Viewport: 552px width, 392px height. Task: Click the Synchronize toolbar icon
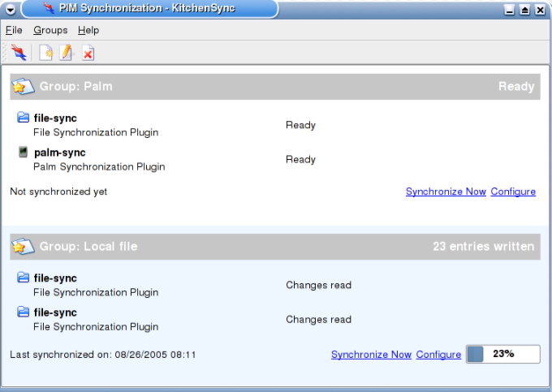[x=19, y=53]
